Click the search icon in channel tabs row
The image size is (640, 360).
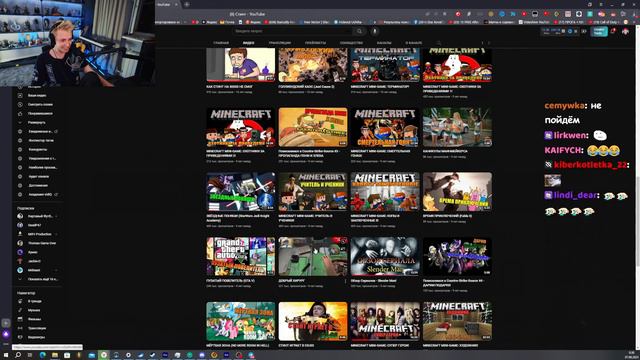pos(439,43)
